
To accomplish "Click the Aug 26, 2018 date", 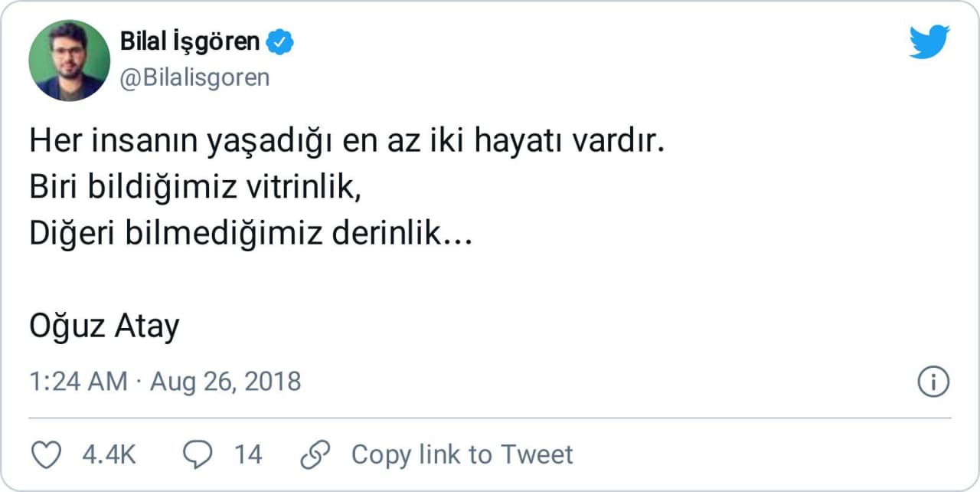I will (x=225, y=382).
